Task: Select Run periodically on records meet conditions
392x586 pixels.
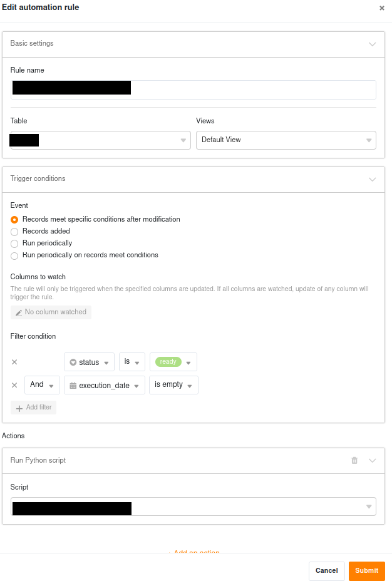Action: [15, 255]
